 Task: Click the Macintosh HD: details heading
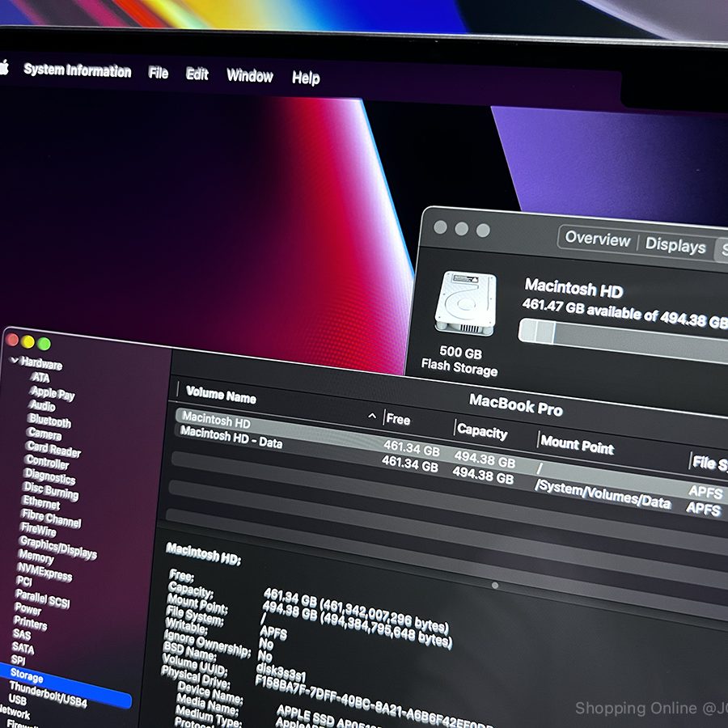pos(203,553)
